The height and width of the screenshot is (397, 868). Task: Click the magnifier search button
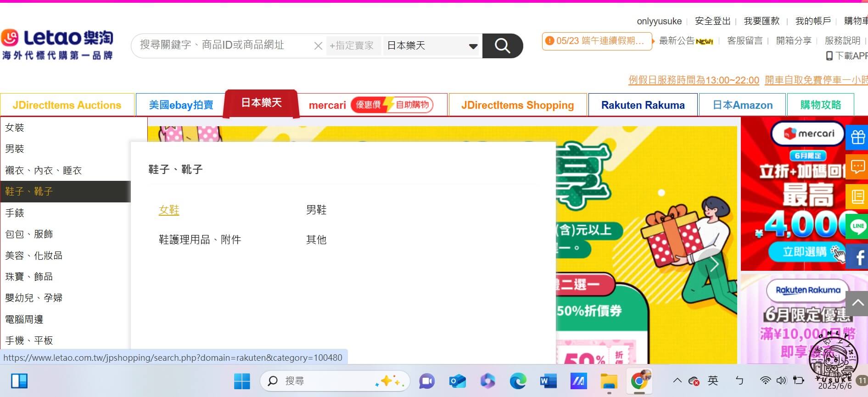coord(502,45)
